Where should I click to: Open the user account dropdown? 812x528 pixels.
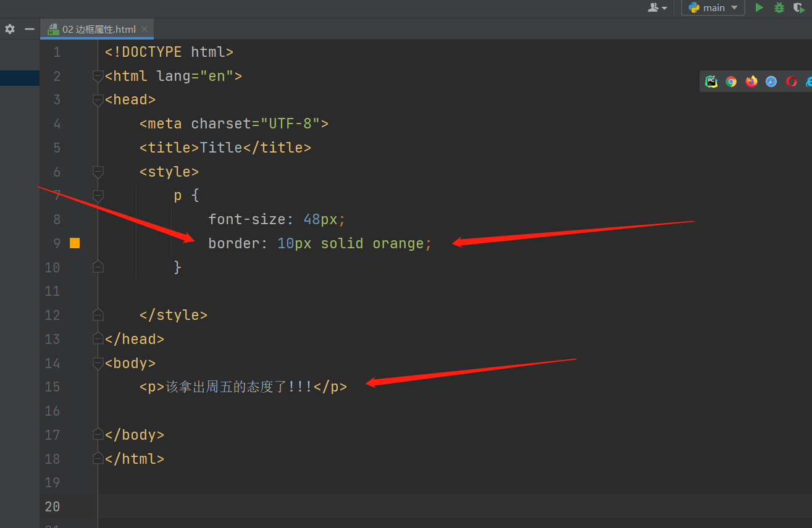657,7
